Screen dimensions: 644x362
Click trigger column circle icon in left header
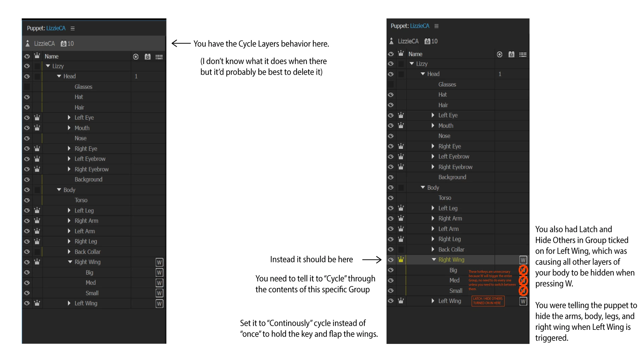pos(136,57)
